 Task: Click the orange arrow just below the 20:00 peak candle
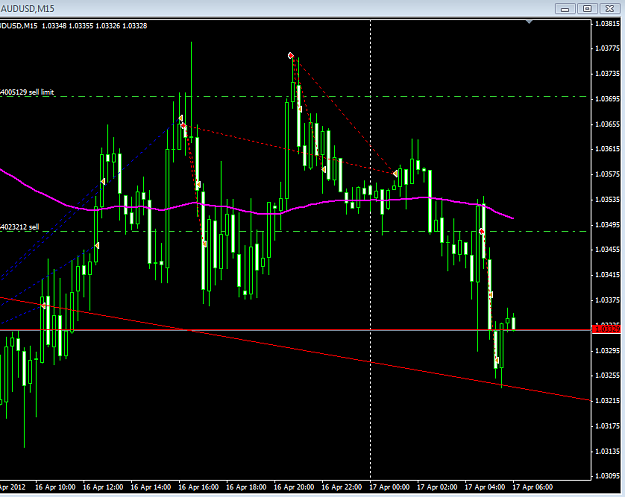300,109
